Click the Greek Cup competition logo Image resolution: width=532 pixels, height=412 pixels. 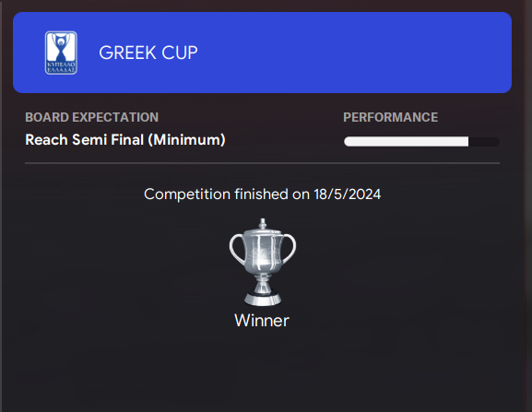[61, 53]
